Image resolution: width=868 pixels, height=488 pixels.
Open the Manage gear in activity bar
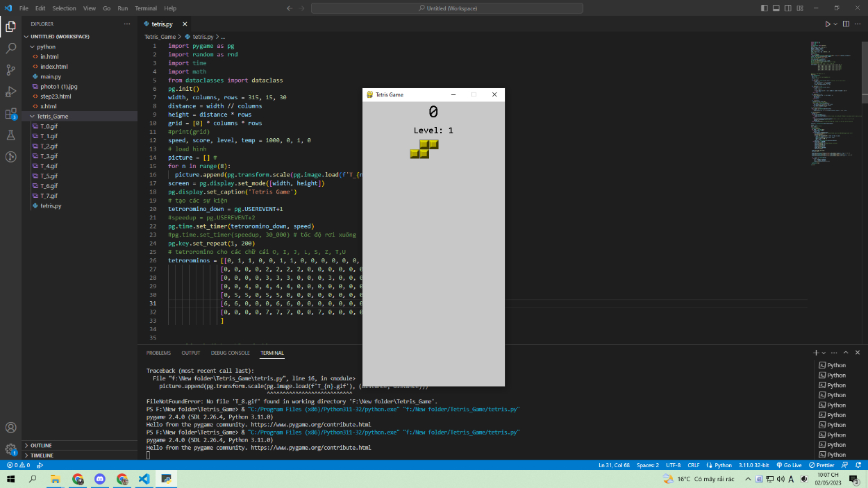[10, 449]
